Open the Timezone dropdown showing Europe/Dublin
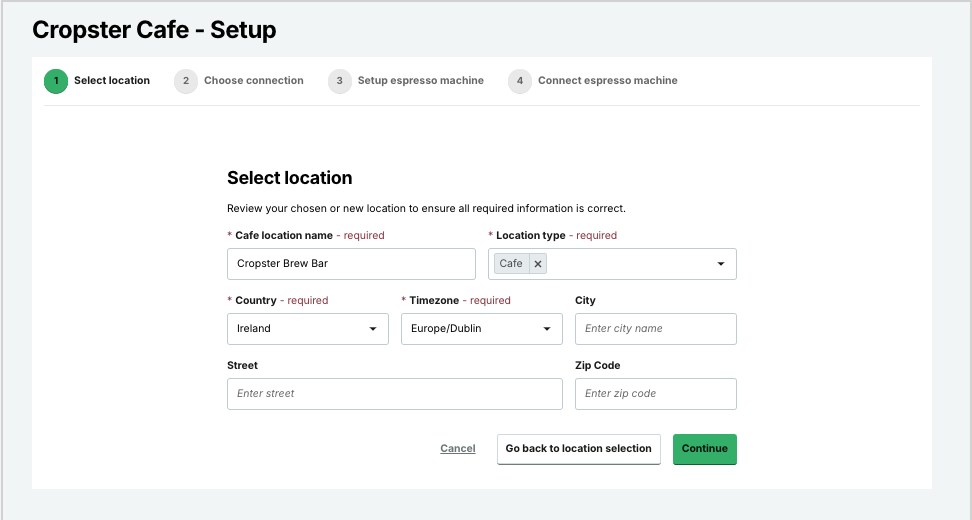The width and height of the screenshot is (972, 520). pos(482,329)
